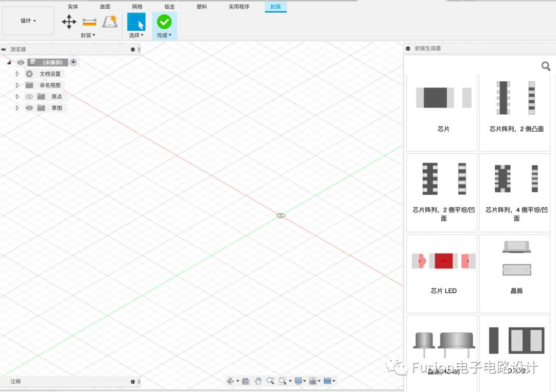Click the document settings gear icon
Image resolution: width=556 pixels, height=392 pixels.
tap(29, 74)
